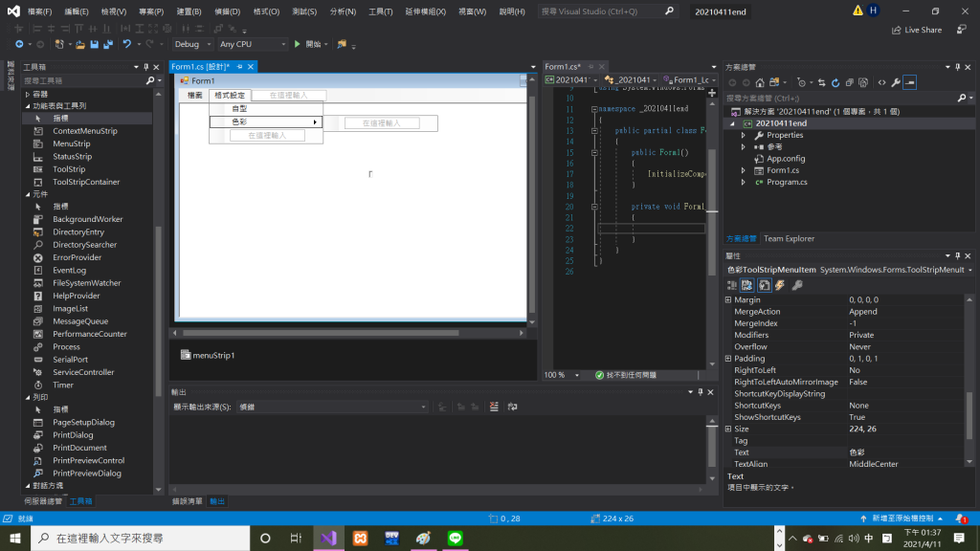
Task: Open the 編輯(E) Edit menu
Action: 77,11
